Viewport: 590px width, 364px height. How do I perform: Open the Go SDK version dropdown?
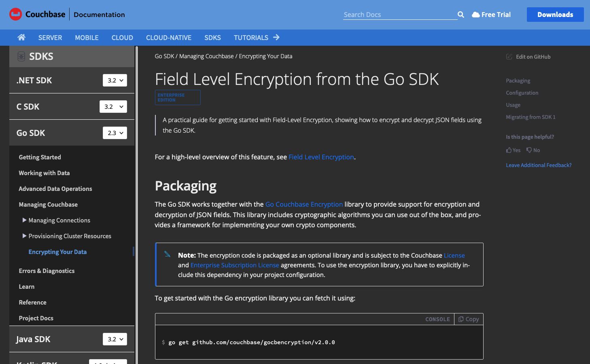[x=115, y=133]
